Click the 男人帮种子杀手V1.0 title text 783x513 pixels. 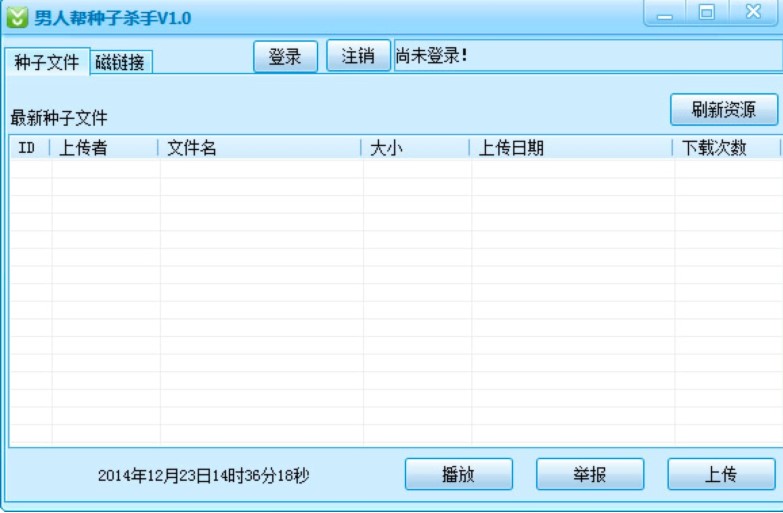point(113,18)
